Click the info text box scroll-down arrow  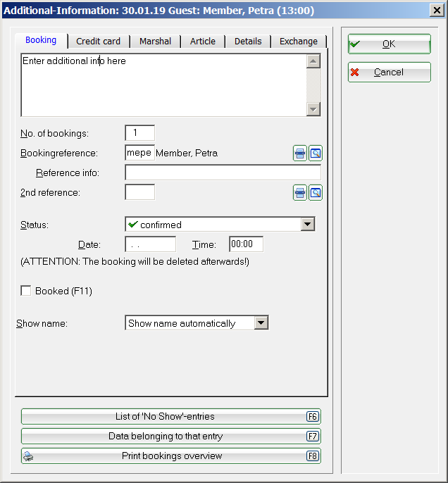click(x=313, y=109)
